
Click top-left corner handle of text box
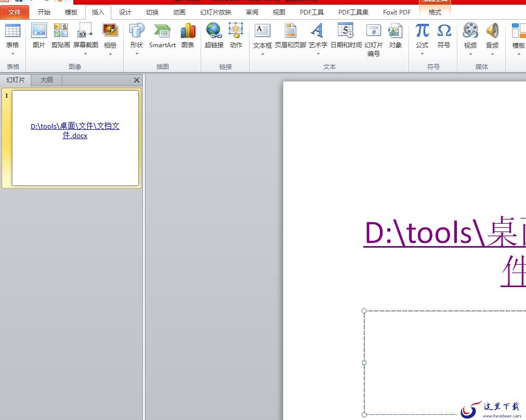(x=364, y=311)
